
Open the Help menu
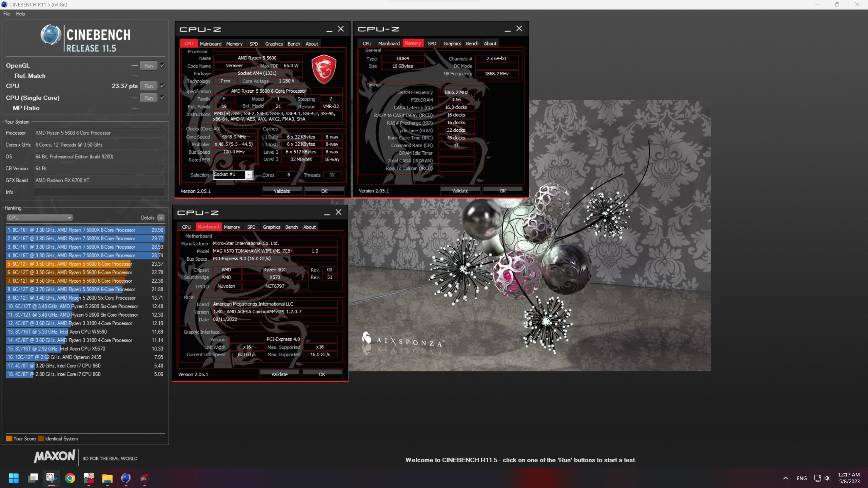pyautogui.click(x=20, y=14)
